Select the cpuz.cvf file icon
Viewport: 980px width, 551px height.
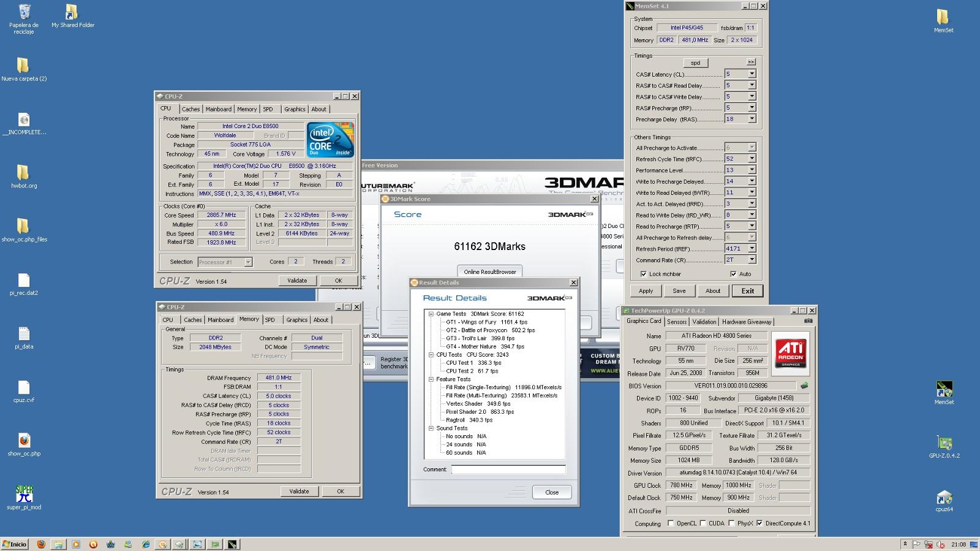[24, 387]
